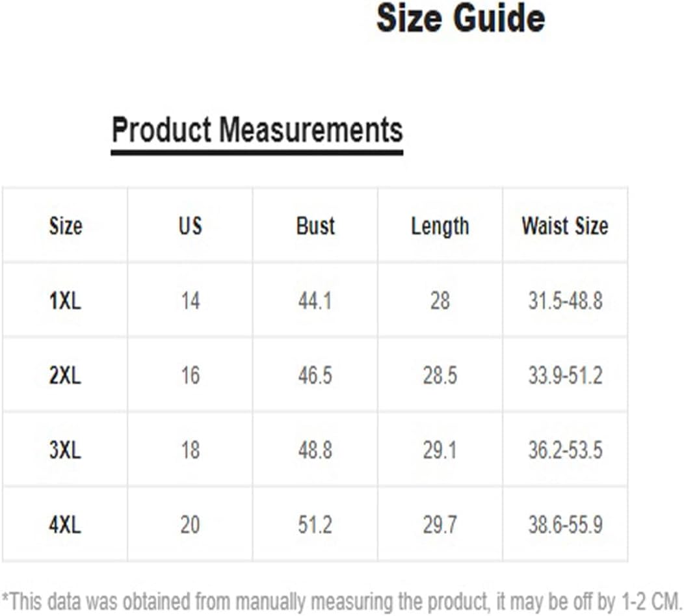Click the waist range 38.6-55.9 cell
This screenshot has width=684, height=616.
coord(566,525)
